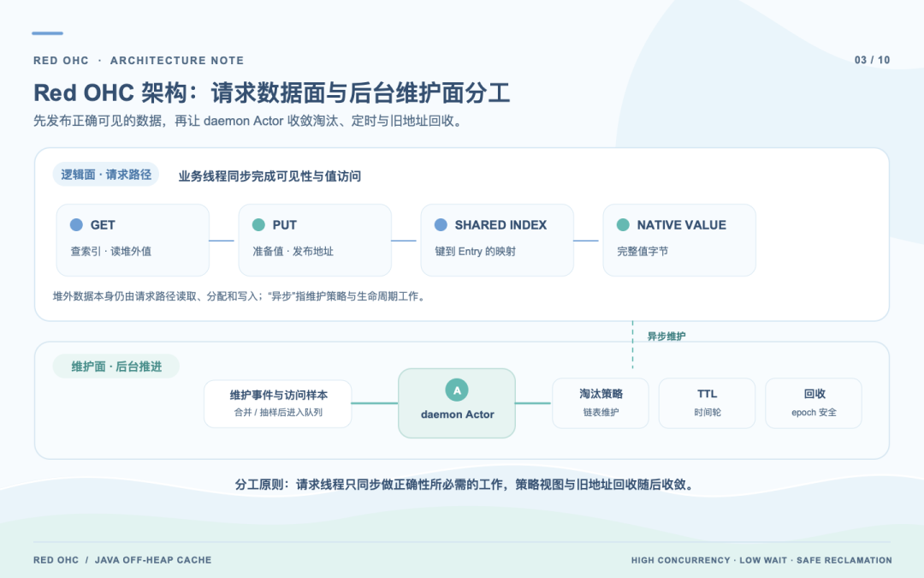Click the slide title "Red OHC 架构：请求数据面与后台维护面分工"
Image resolution: width=924 pixels, height=578 pixels.
pos(272,92)
